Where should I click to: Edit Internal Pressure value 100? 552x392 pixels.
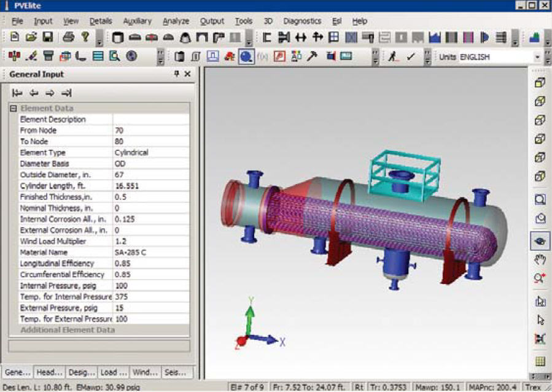click(150, 286)
